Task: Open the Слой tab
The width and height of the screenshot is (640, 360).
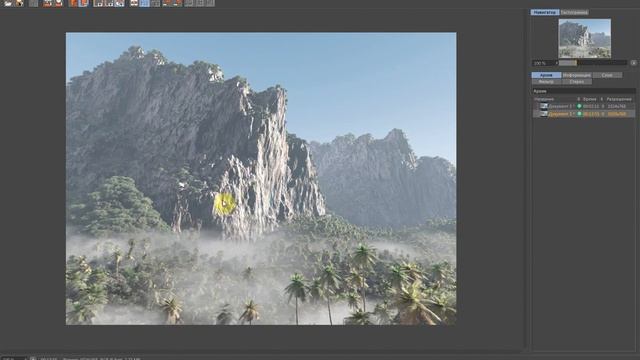Action: click(607, 75)
